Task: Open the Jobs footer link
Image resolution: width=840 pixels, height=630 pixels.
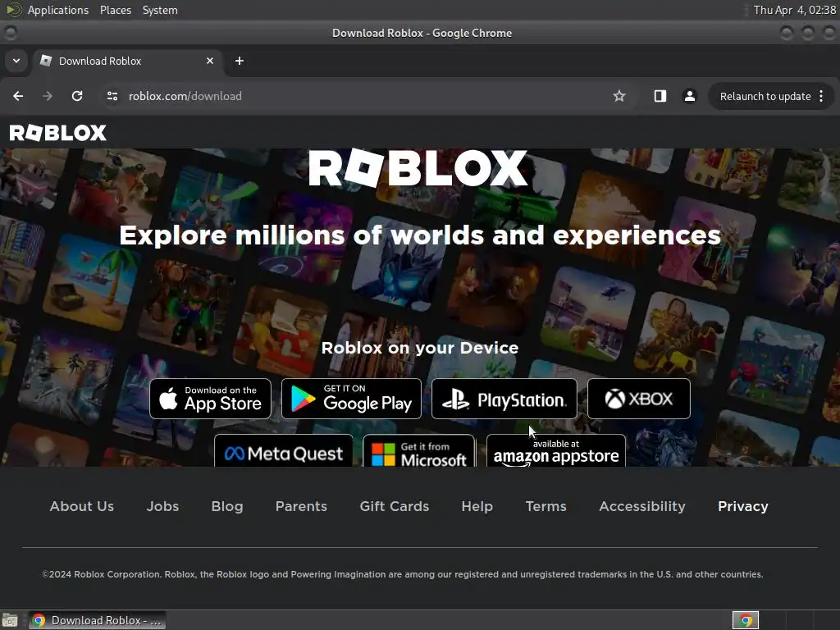Action: tap(163, 506)
